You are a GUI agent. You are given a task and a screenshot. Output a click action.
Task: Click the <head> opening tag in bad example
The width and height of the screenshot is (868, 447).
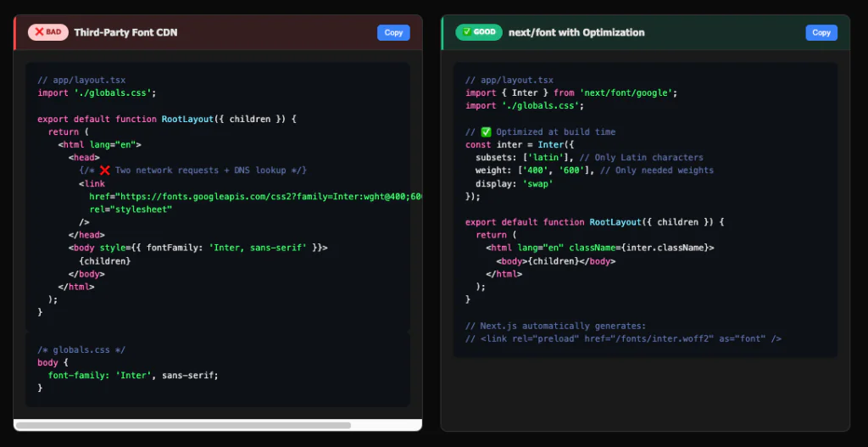point(84,157)
